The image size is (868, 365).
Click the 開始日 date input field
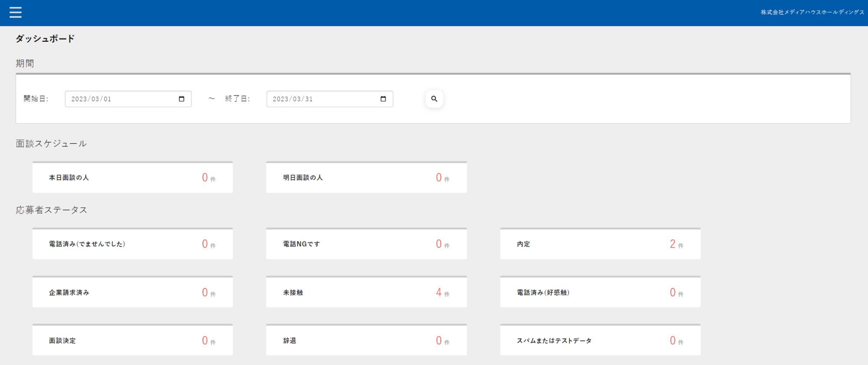click(x=122, y=99)
